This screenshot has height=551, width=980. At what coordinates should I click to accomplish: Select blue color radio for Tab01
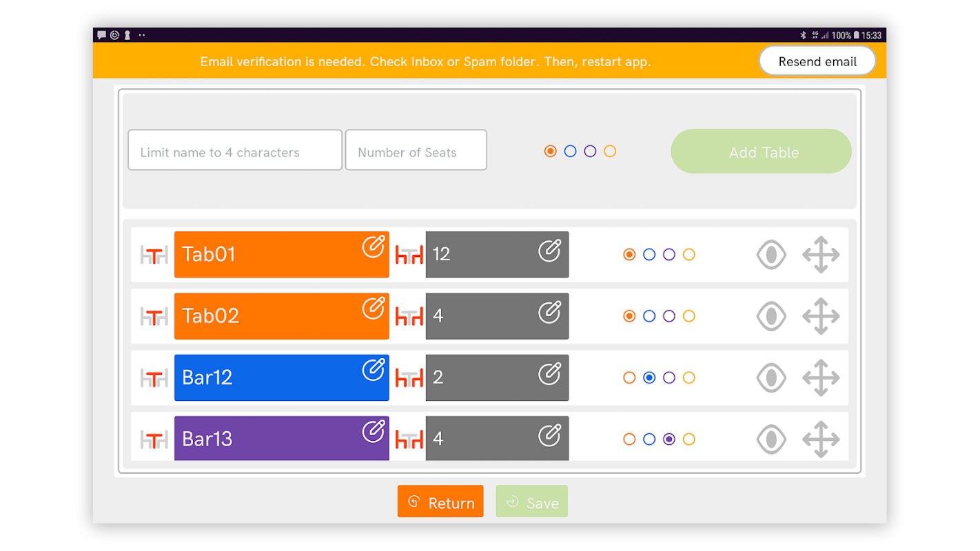(x=649, y=255)
